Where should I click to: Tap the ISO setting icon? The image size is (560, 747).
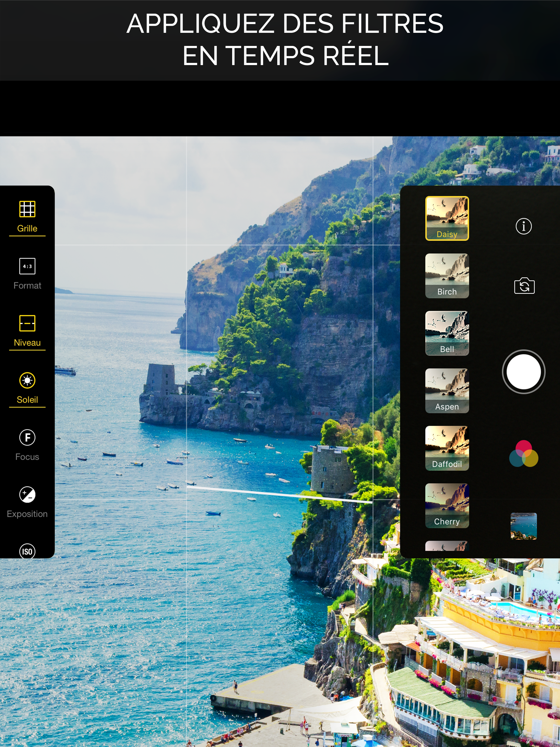[27, 551]
